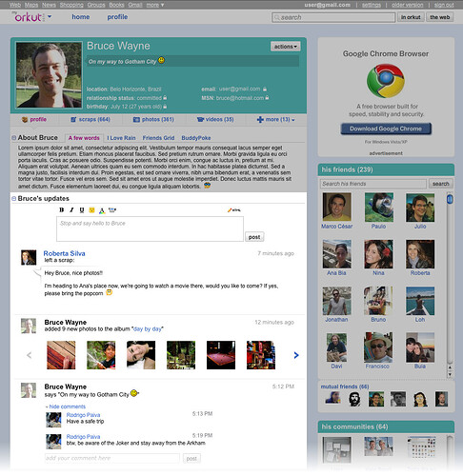Click the friends list scrollbar handle
Screen dimensions: 463x476
[450, 199]
